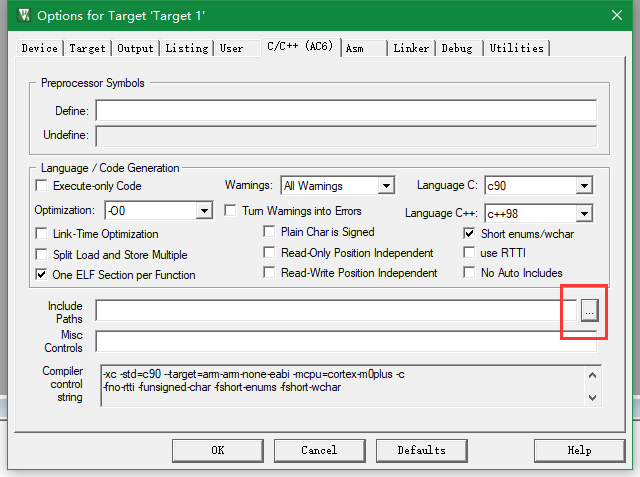Screen dimensions: 640x477
Task: Click the Cancel button
Action: click(320, 450)
